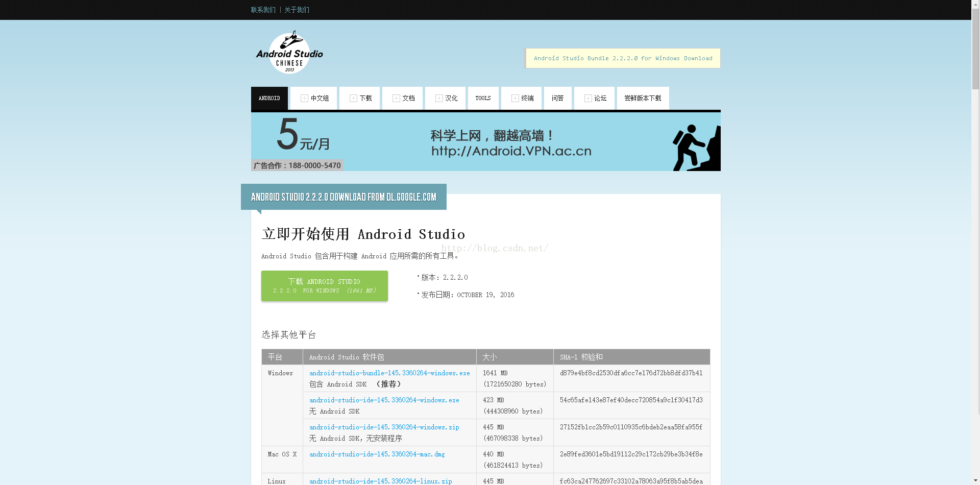Click the vertical scrollbar thumb
The image size is (980, 485).
(x=975, y=50)
